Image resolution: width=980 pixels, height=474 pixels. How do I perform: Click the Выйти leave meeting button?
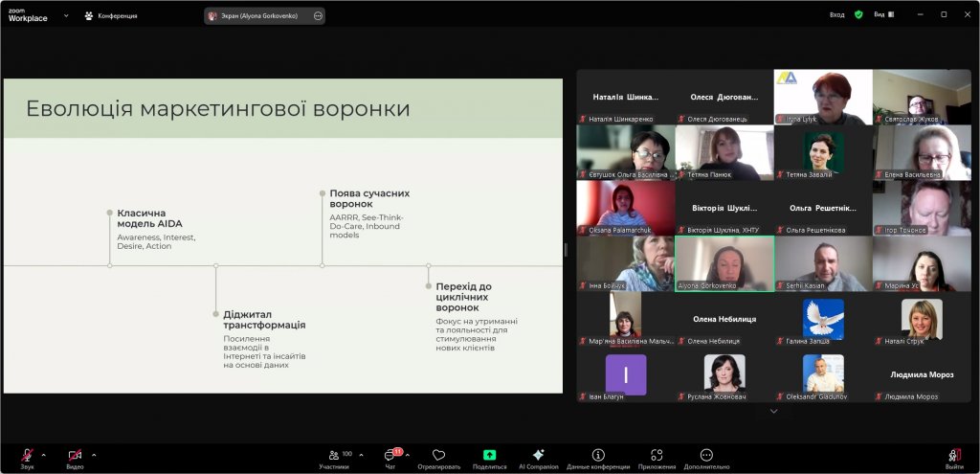coord(953,457)
